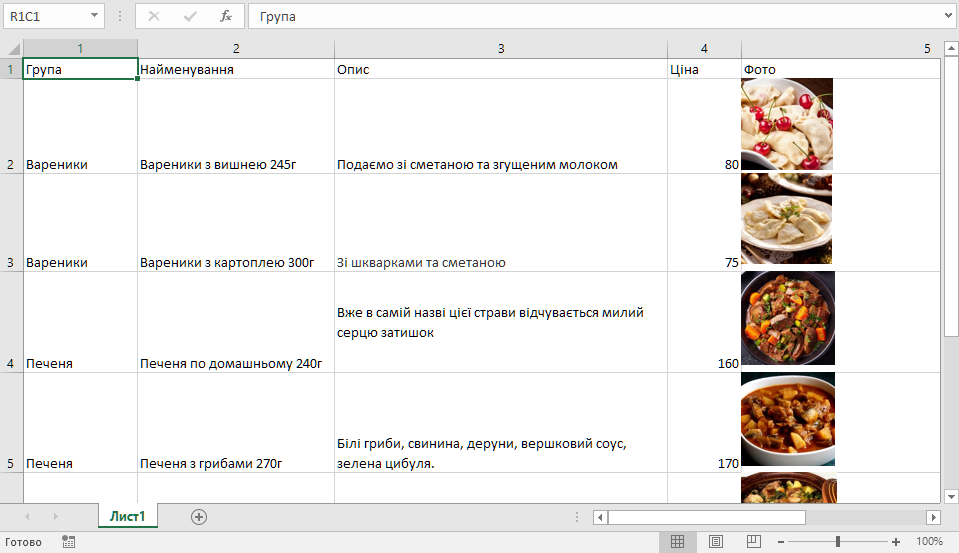The width and height of the screenshot is (959, 553).
Task: Click the zoom out minus icon
Action: coord(781,541)
